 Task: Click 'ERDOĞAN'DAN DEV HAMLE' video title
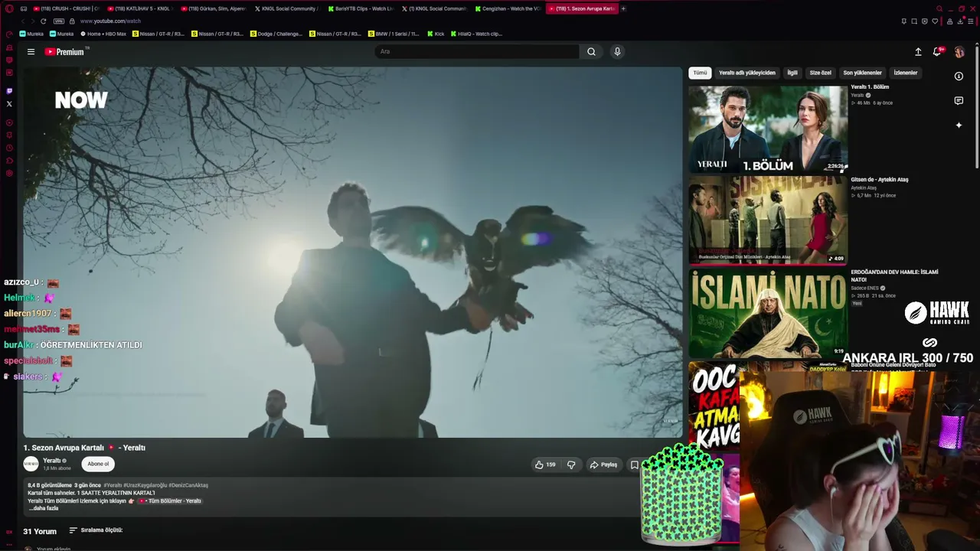[894, 275]
